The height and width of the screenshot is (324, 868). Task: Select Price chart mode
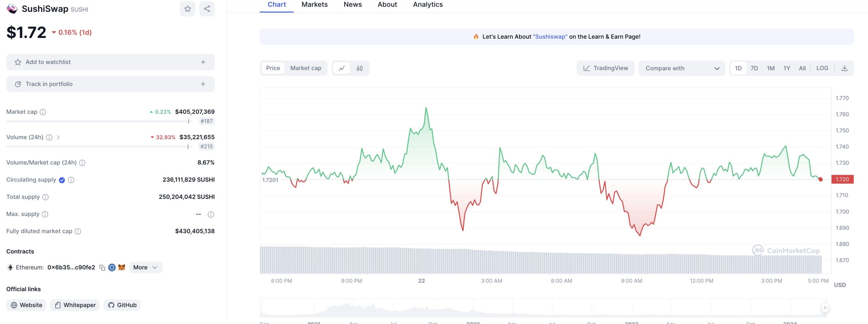coord(273,68)
